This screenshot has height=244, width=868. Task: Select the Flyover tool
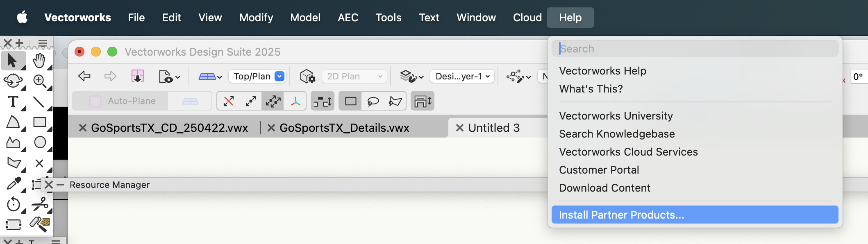[x=13, y=81]
